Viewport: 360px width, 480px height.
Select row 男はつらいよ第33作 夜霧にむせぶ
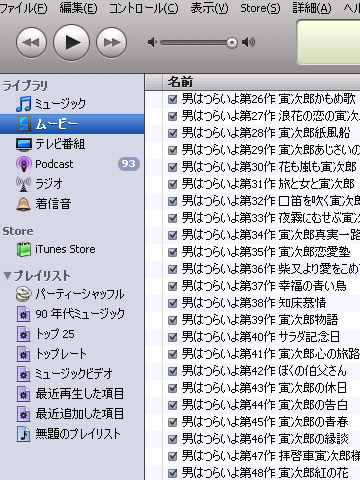click(x=253, y=218)
